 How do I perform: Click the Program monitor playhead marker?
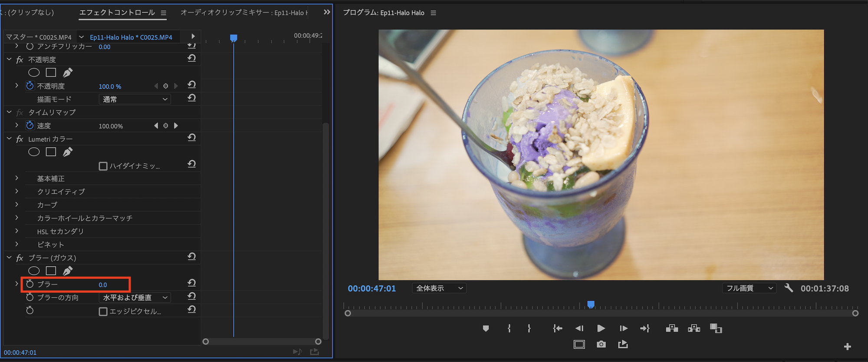click(x=591, y=304)
